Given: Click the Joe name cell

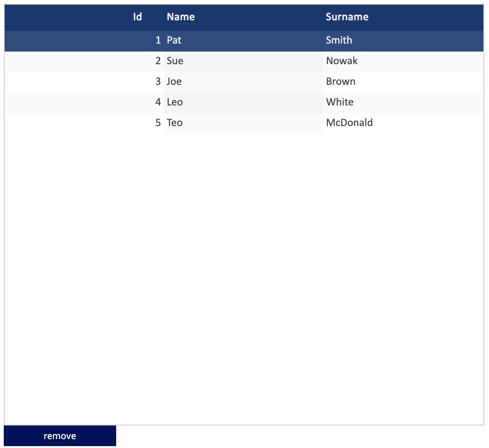Looking at the screenshot, I should (x=174, y=82).
